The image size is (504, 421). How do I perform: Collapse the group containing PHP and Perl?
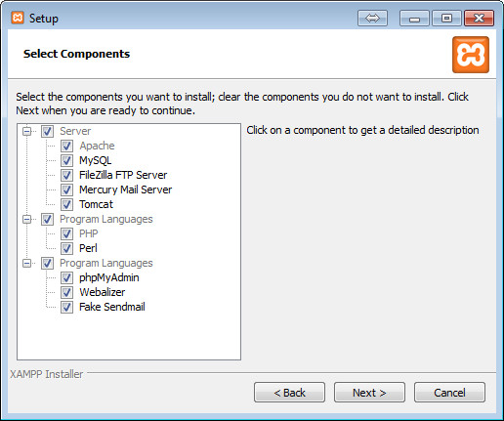click(27, 219)
